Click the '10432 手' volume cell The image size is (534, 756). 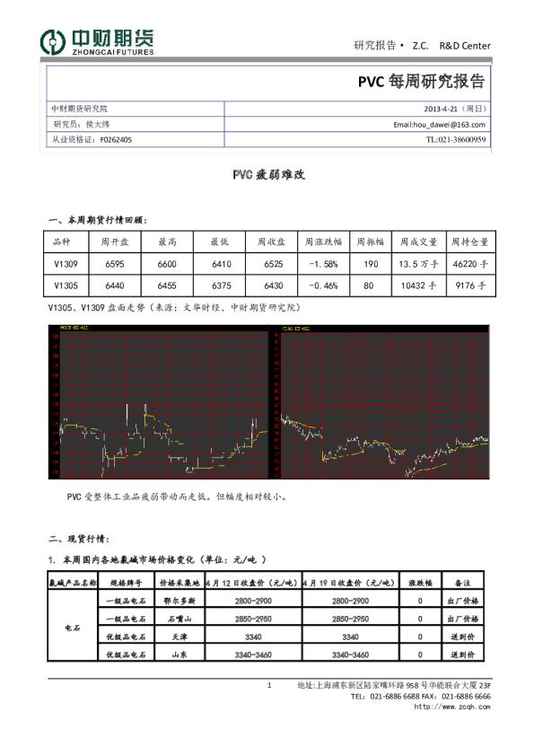click(x=419, y=286)
